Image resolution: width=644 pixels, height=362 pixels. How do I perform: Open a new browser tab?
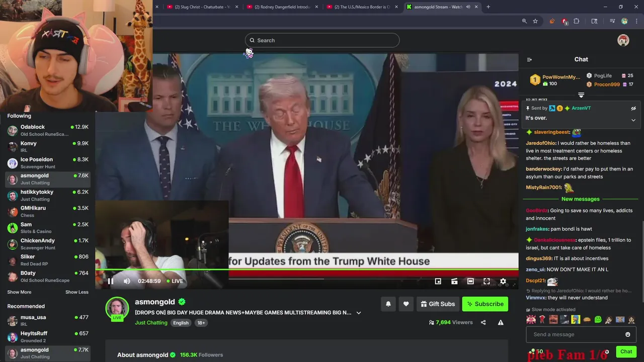[488, 7]
